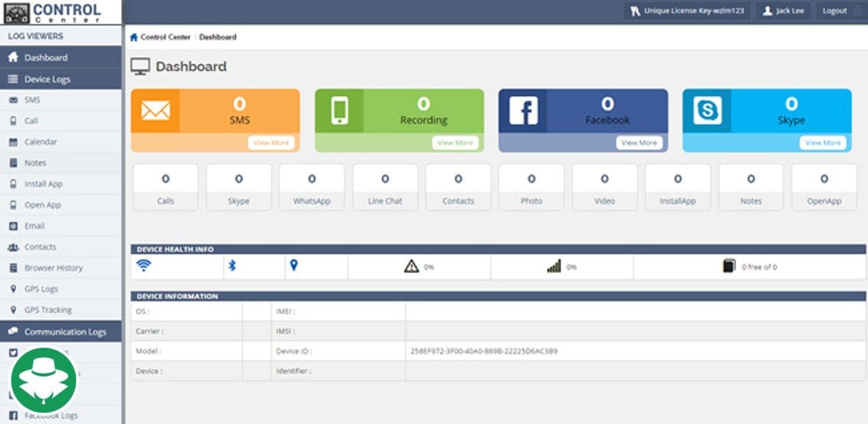Viewport: 868px width, 424px height.
Task: Click the Email sidebar icon
Action: pyautogui.click(x=13, y=226)
